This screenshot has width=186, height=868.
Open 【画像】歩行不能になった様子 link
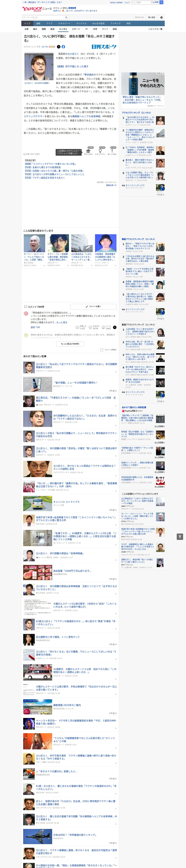coord(72,66)
